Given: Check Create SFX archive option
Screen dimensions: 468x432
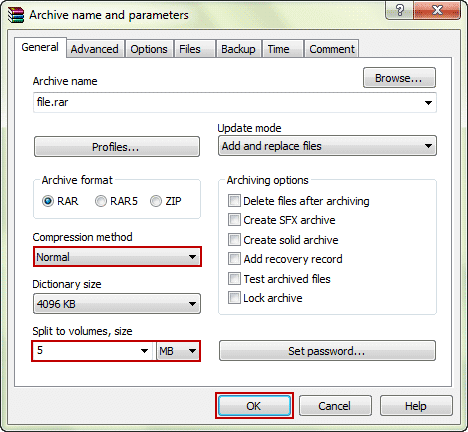Looking at the screenshot, I should pyautogui.click(x=234, y=220).
